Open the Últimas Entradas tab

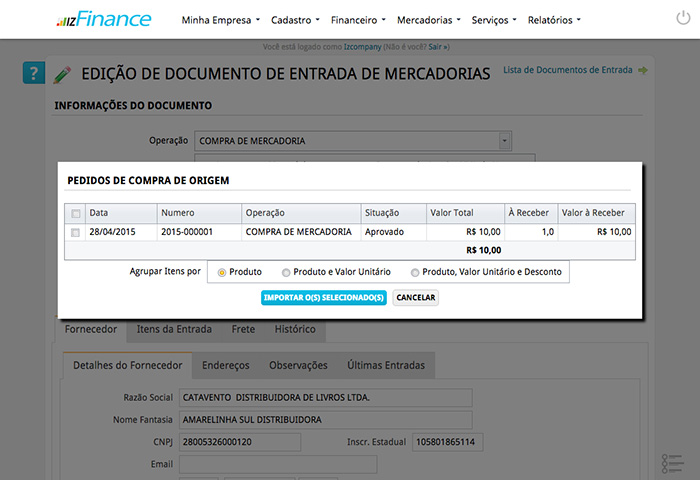[x=385, y=366]
